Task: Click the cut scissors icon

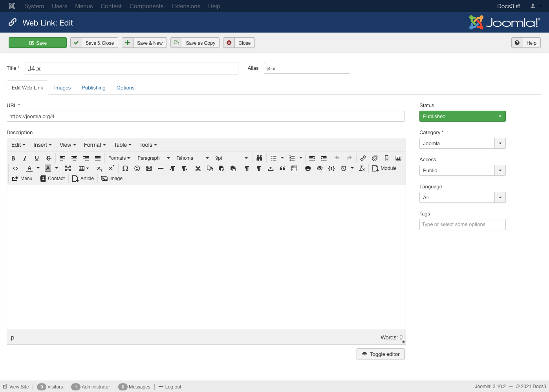Action: [198, 168]
